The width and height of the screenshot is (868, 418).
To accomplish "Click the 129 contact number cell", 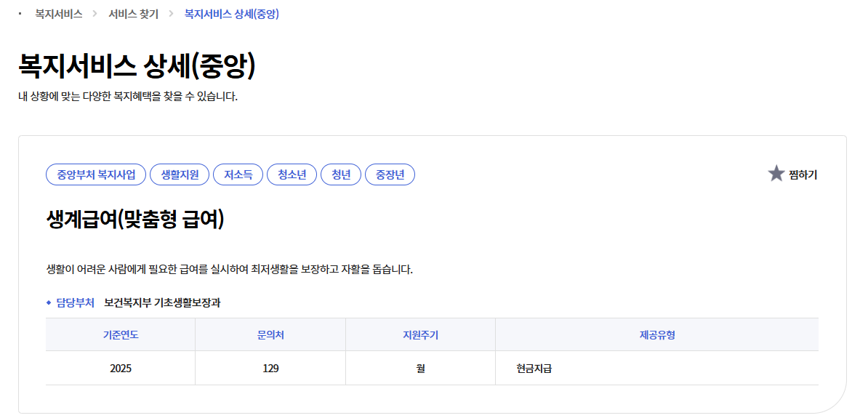I will click(270, 368).
